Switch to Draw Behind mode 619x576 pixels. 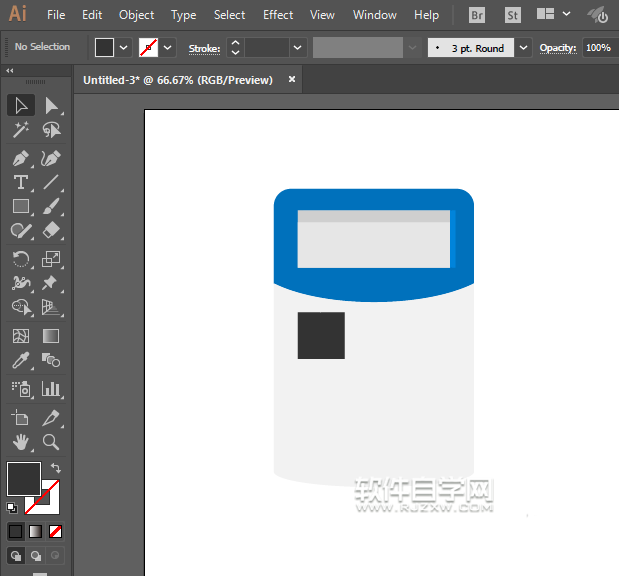(37, 555)
